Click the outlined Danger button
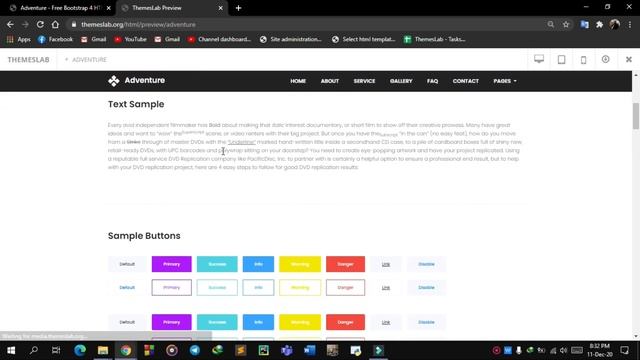The image size is (640, 360). click(345, 287)
